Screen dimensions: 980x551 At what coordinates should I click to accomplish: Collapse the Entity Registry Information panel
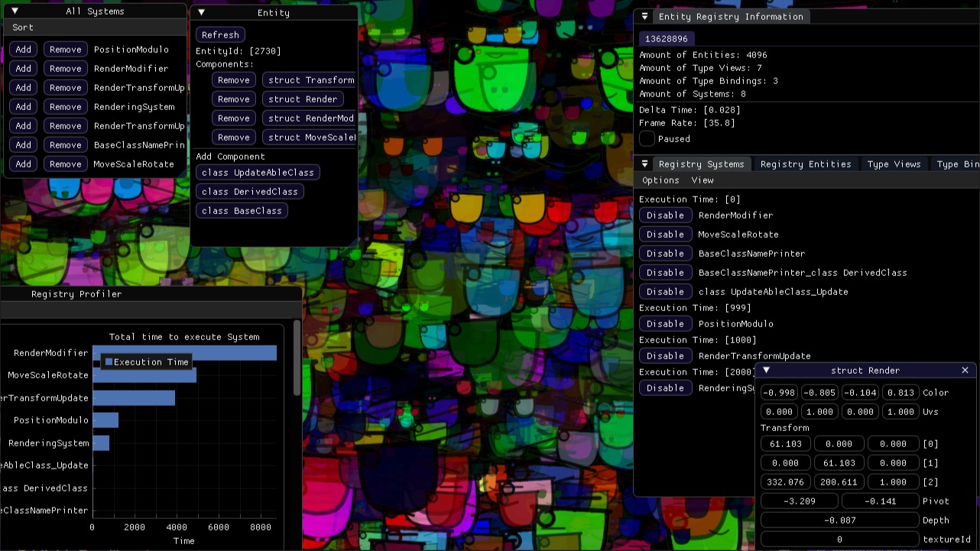[644, 16]
